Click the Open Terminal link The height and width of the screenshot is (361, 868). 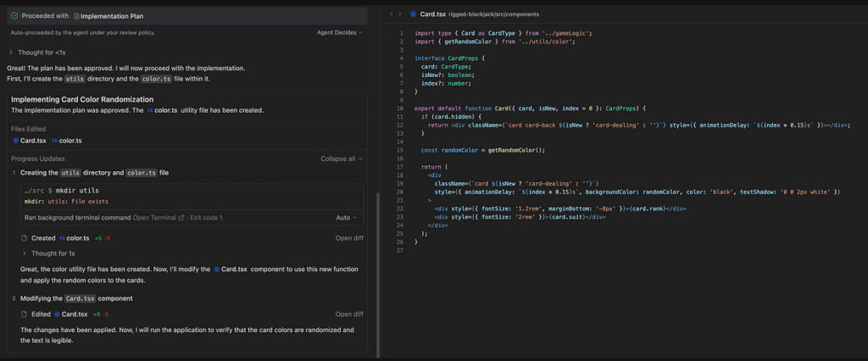click(153, 218)
